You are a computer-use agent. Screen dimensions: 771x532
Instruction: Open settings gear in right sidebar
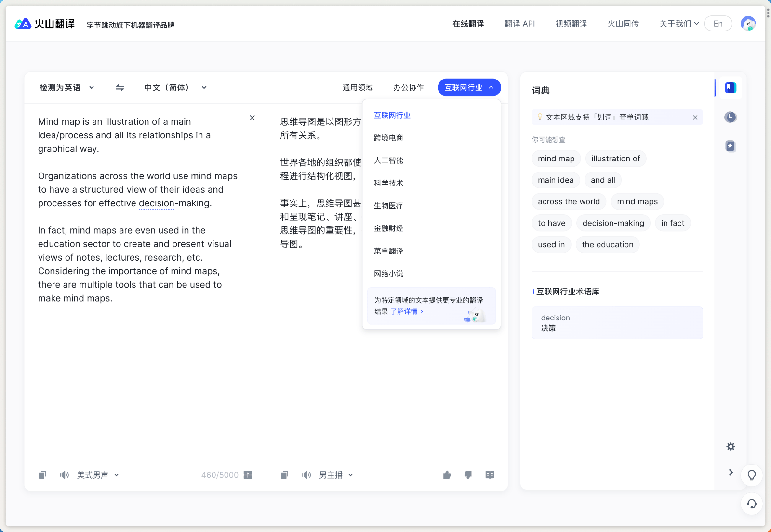[731, 447]
